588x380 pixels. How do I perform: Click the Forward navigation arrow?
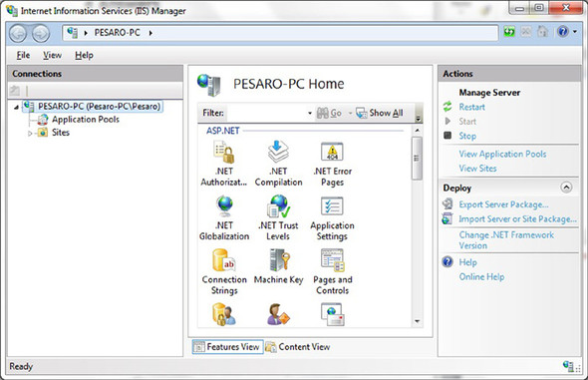[41, 33]
